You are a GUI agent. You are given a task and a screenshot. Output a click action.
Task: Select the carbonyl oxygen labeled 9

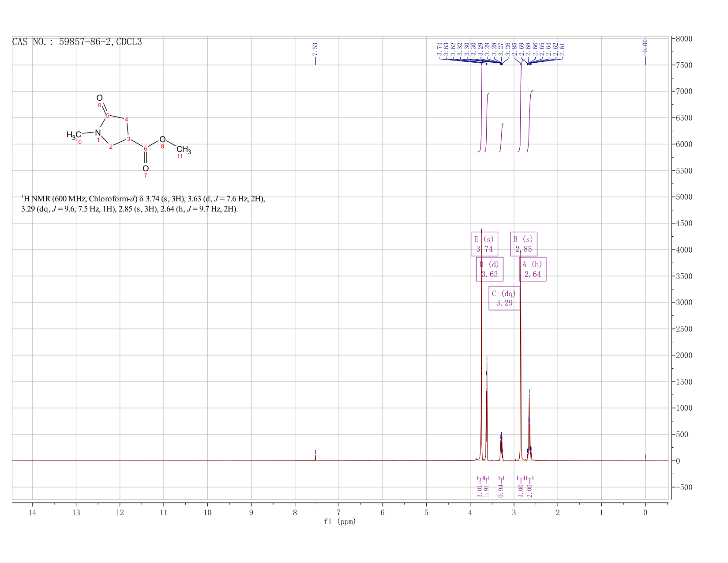[100, 98]
